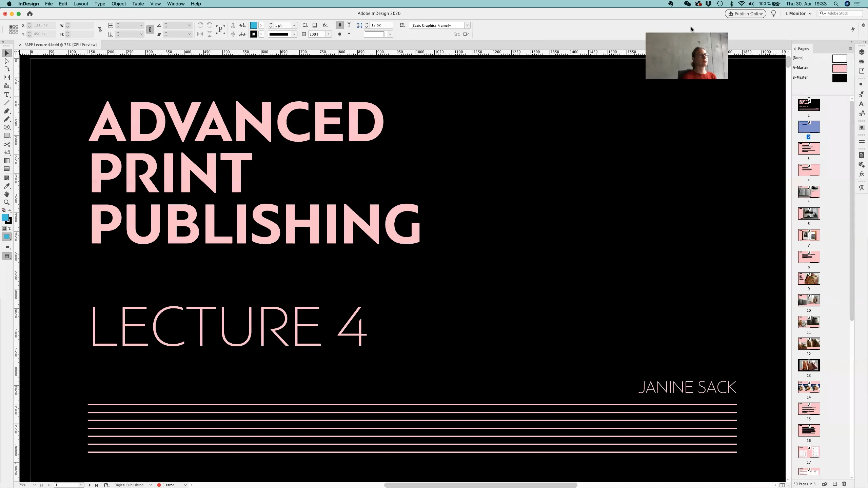Click the 1 error preflight indicator
Viewport: 868px width, 488px height.
(169, 485)
